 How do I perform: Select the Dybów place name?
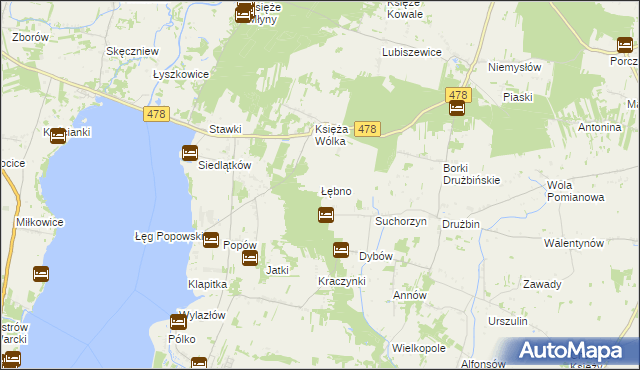tap(376, 256)
